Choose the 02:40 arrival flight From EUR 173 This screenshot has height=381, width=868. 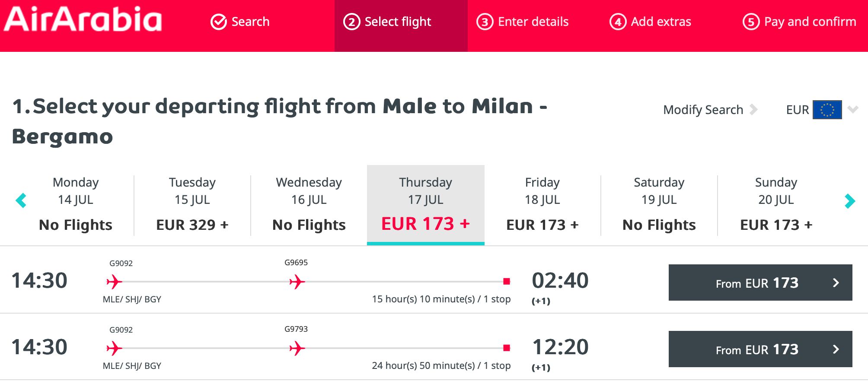point(760,283)
